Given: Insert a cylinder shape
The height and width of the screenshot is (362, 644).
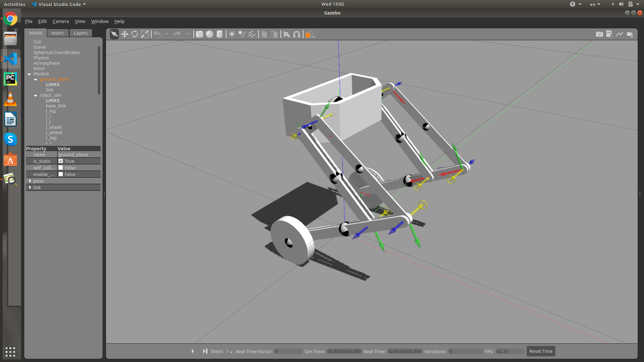Looking at the screenshot, I should click(219, 34).
